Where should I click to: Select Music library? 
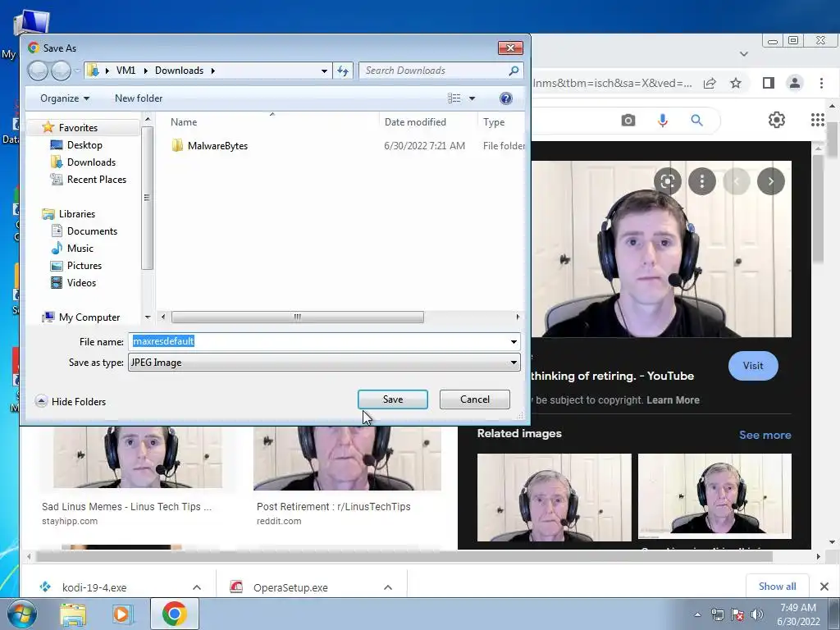(x=80, y=248)
